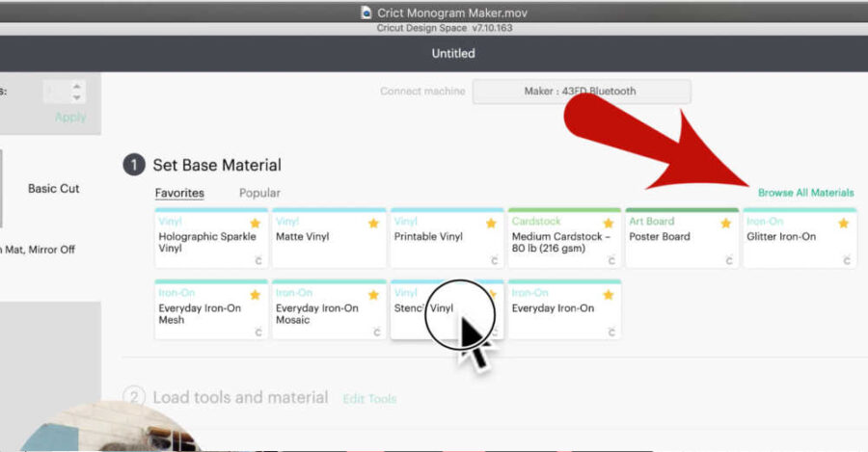Click Cricut logo icon on Holographic Sparkle Vinyl
The height and width of the screenshot is (452, 868).
coord(258,260)
